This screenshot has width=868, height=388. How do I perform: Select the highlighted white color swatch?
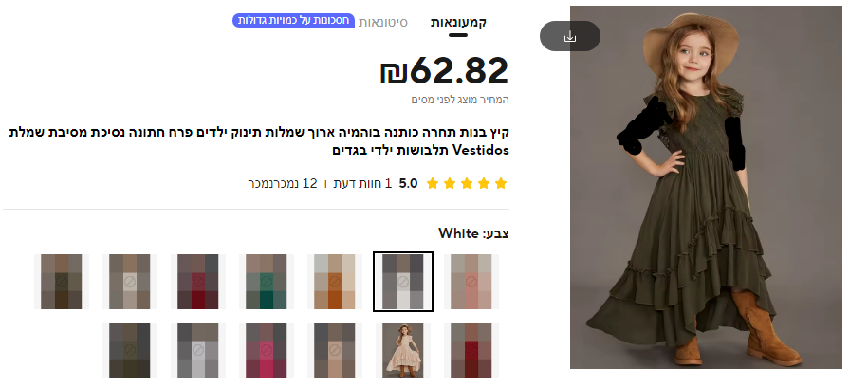pyautogui.click(x=403, y=282)
